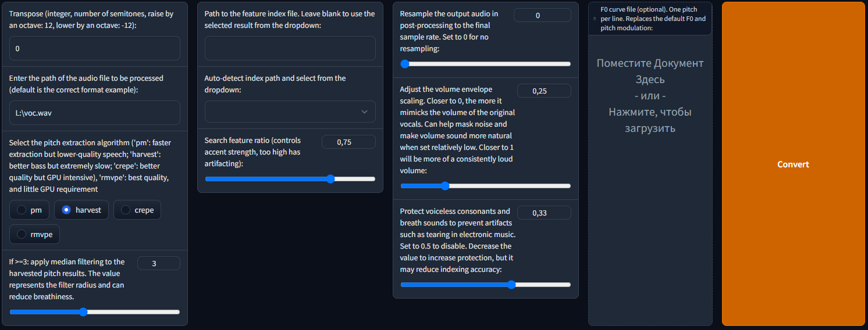Click the protect value box showing 0,33
This screenshot has width=868, height=330.
544,213
